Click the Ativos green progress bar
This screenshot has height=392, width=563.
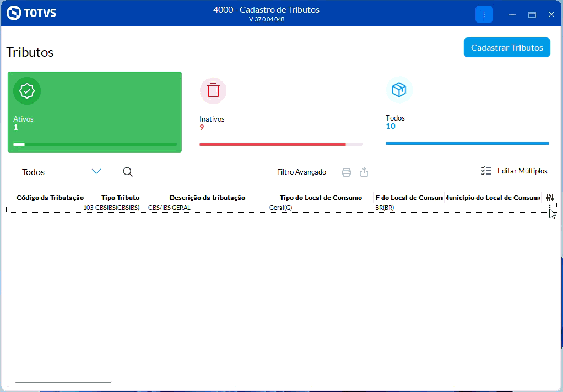click(95, 145)
